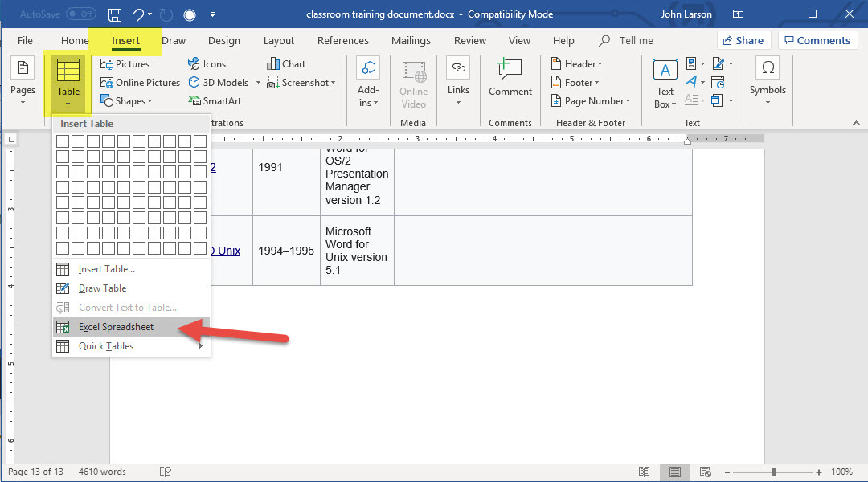
Task: Click the Comment icon in ribbon
Action: pyautogui.click(x=510, y=78)
